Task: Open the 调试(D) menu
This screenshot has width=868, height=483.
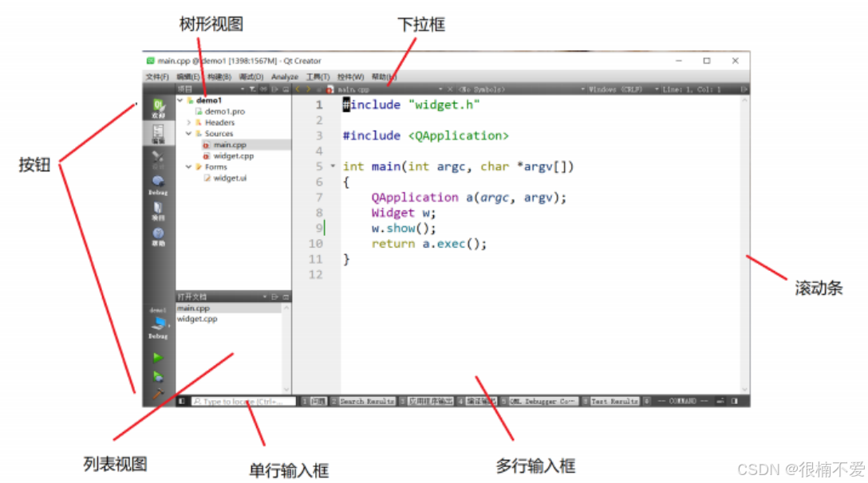Action: point(251,77)
